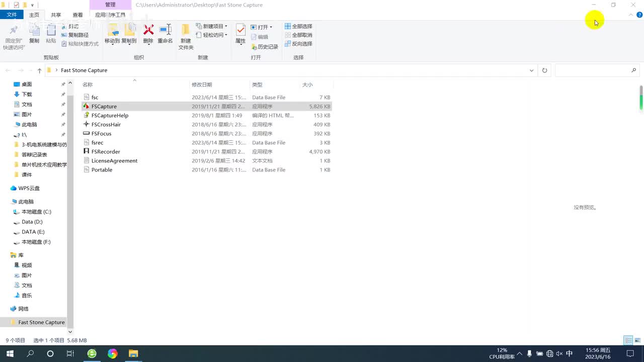Go up one level with the up arrow
644x362 pixels.
[x=39, y=70]
